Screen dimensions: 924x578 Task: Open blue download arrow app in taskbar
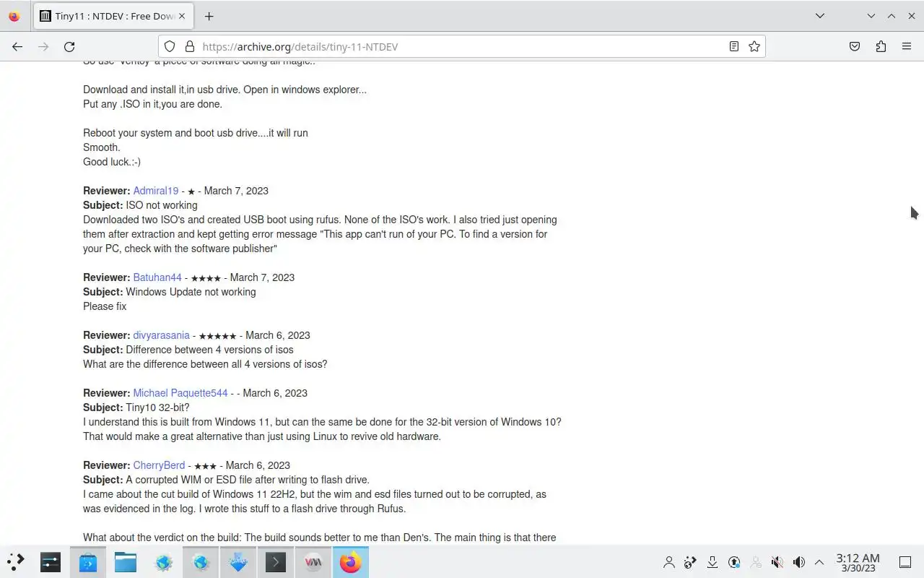point(238,561)
